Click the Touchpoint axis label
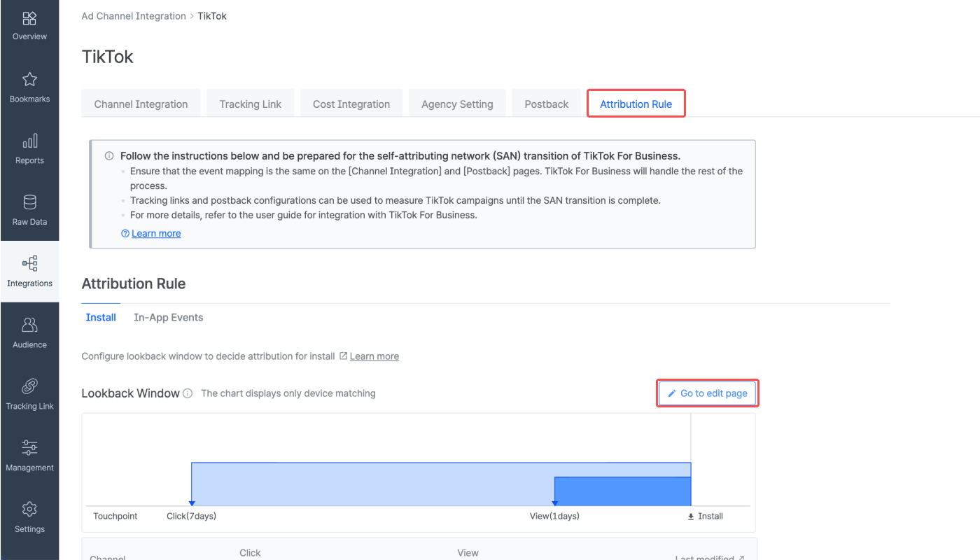 coord(115,517)
